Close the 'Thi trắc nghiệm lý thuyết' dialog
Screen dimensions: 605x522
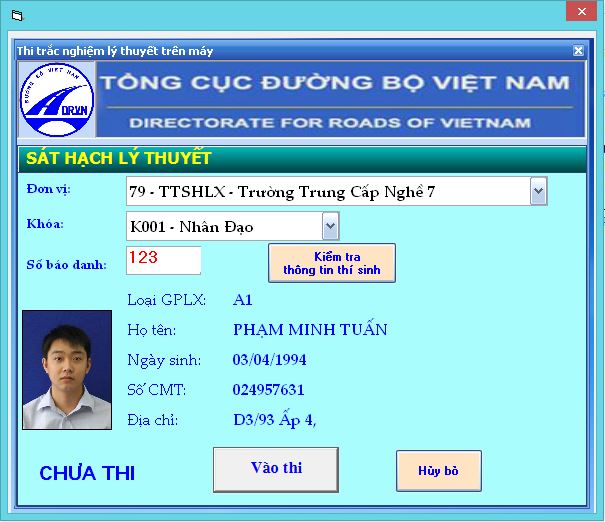point(578,51)
